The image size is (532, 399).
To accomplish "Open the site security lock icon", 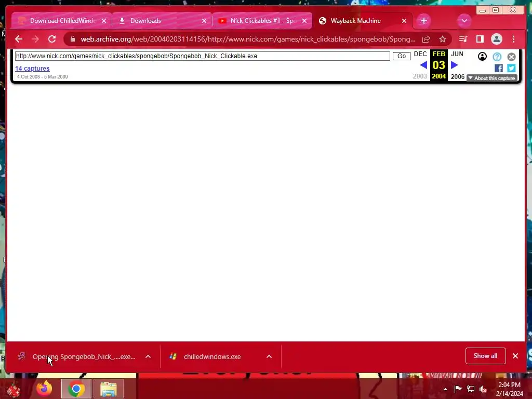I will tap(73, 39).
